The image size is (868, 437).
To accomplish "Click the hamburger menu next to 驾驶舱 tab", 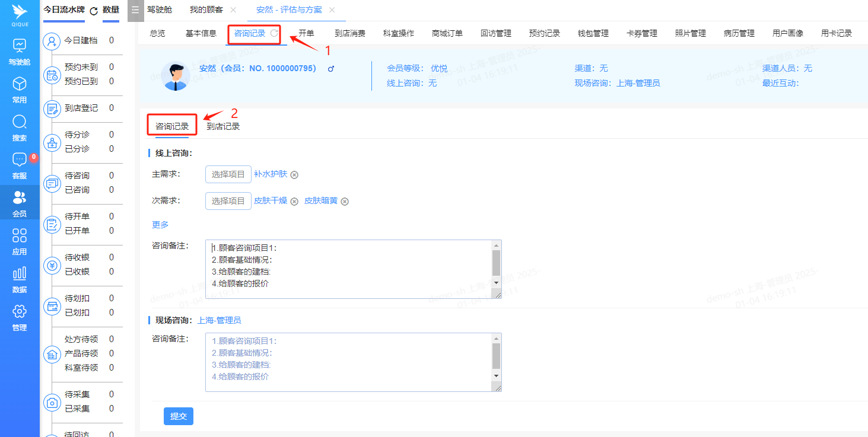I will click(x=135, y=10).
